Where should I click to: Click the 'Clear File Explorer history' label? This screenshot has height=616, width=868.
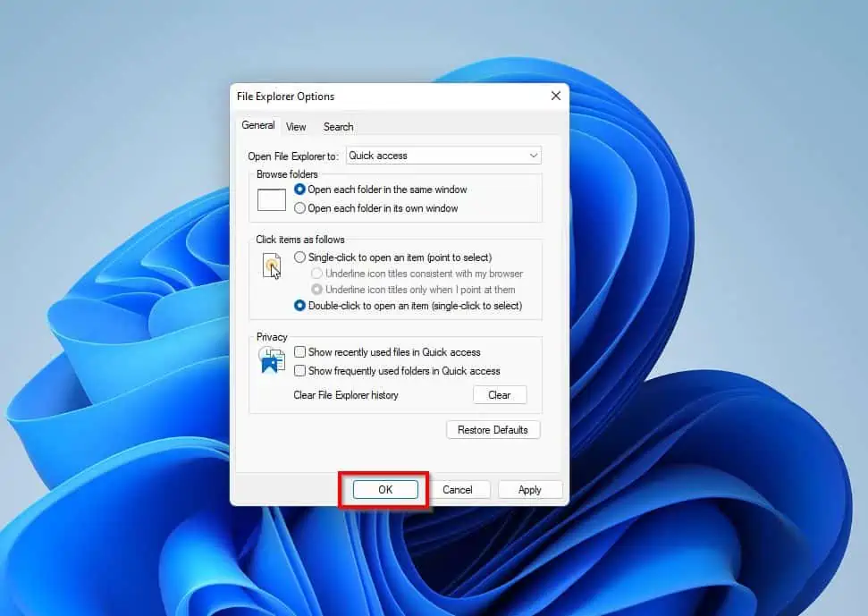(345, 395)
